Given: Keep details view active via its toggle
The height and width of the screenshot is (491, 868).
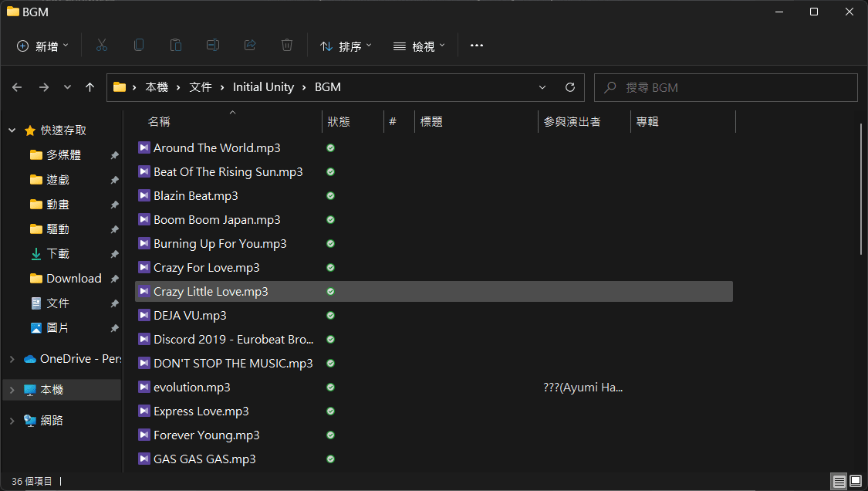Looking at the screenshot, I should (x=839, y=481).
